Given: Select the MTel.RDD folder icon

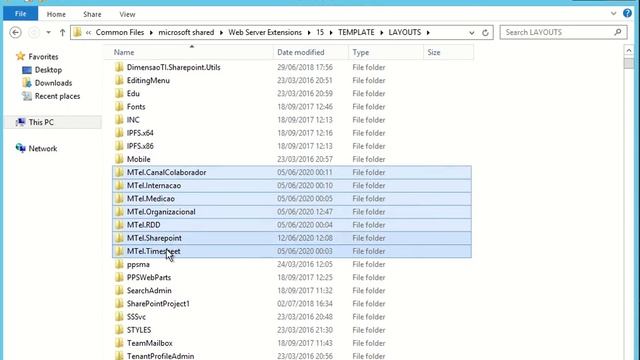Looking at the screenshot, I should click(119, 224).
